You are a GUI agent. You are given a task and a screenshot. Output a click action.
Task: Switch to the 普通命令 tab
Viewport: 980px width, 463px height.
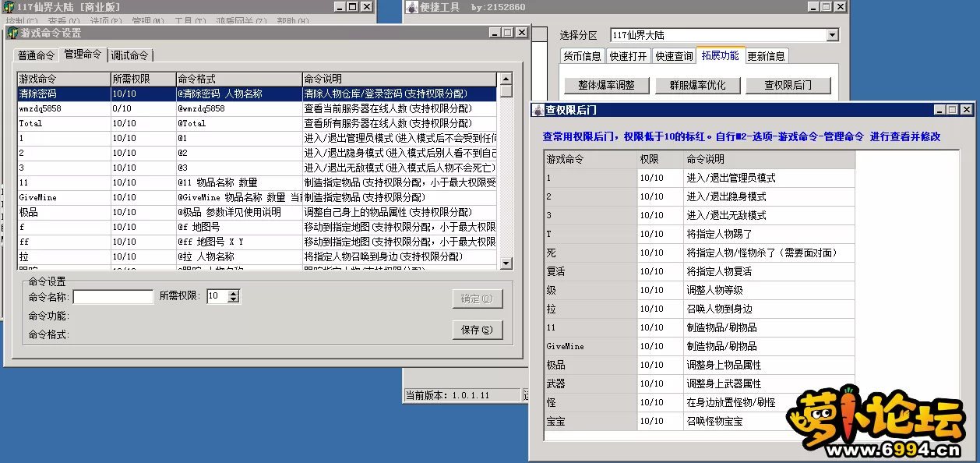point(37,55)
